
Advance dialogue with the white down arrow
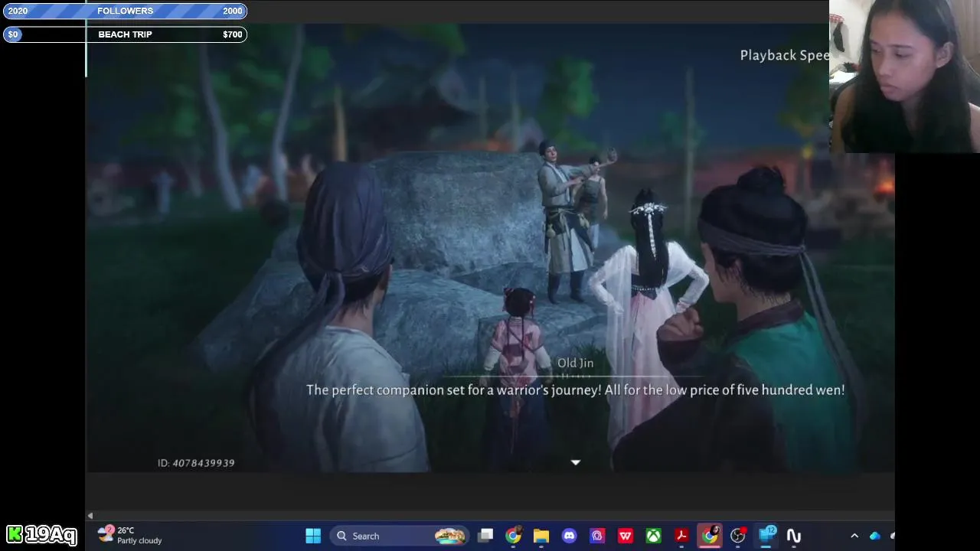point(576,462)
